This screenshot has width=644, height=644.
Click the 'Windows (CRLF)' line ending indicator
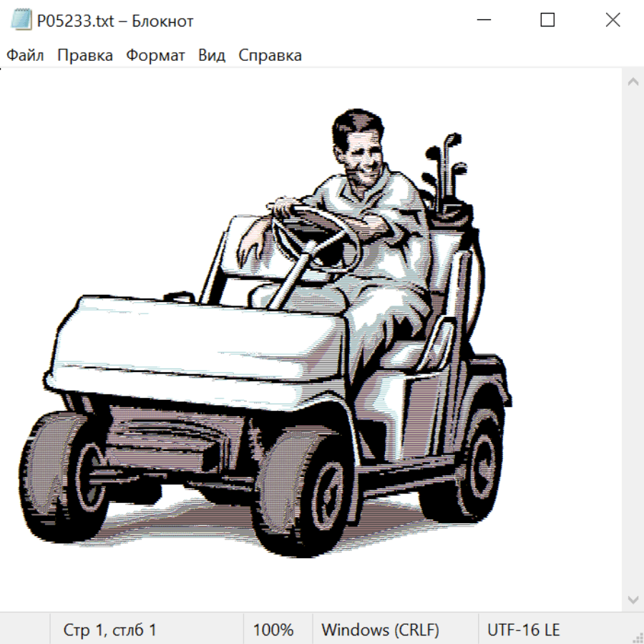(380, 630)
